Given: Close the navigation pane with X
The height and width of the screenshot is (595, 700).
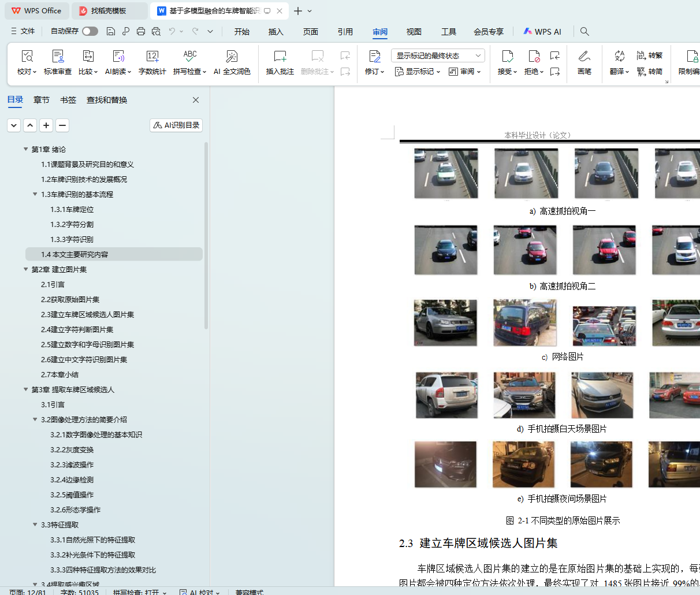Looking at the screenshot, I should point(196,100).
